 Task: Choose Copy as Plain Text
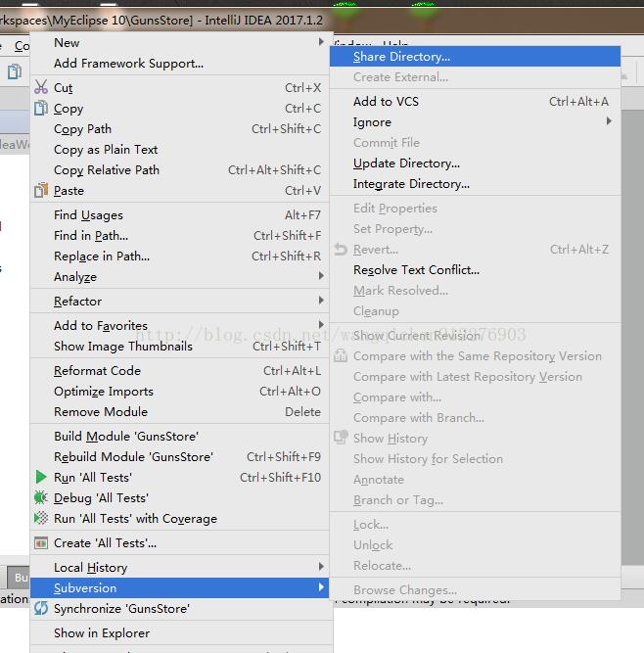click(x=179, y=150)
